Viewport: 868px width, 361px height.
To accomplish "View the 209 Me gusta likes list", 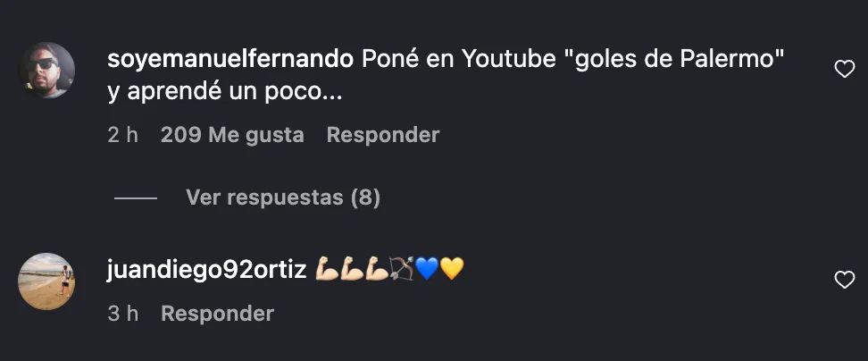I will pyautogui.click(x=232, y=135).
